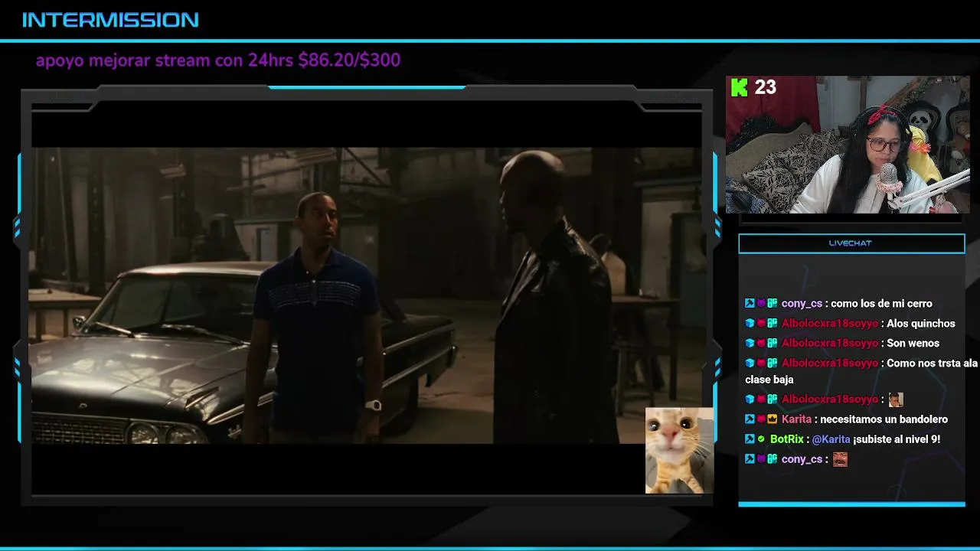Click the stream goal text showing $86.20/$300
980x551 pixels.
coord(218,60)
